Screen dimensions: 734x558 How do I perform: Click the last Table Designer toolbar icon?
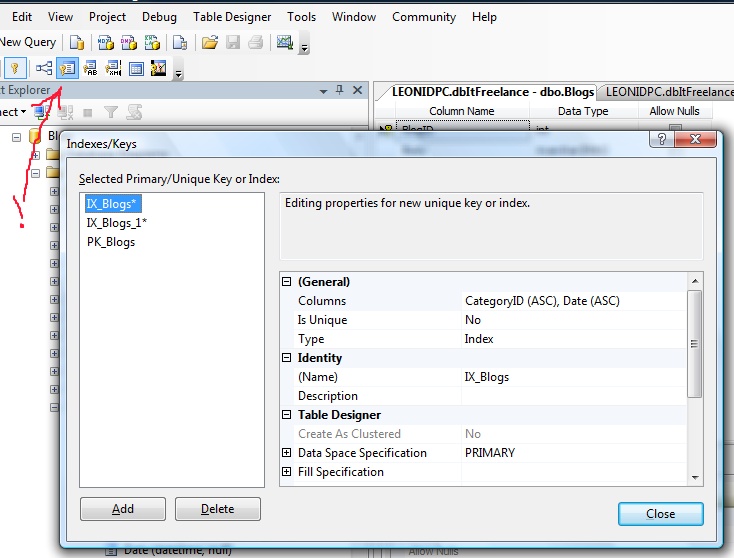coord(159,69)
